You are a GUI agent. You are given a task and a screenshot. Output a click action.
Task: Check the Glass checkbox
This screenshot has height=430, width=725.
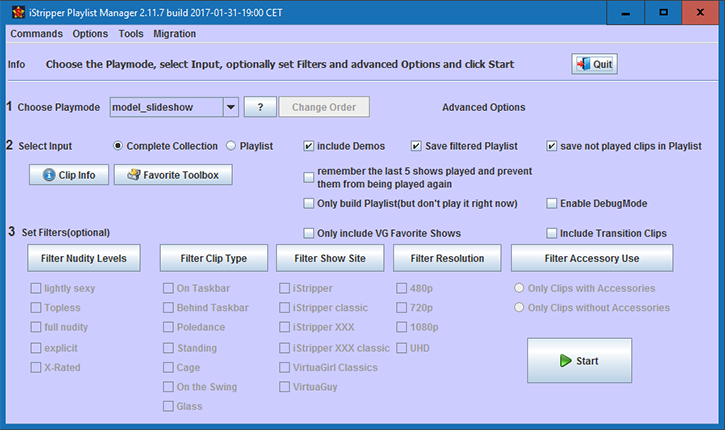[168, 406]
